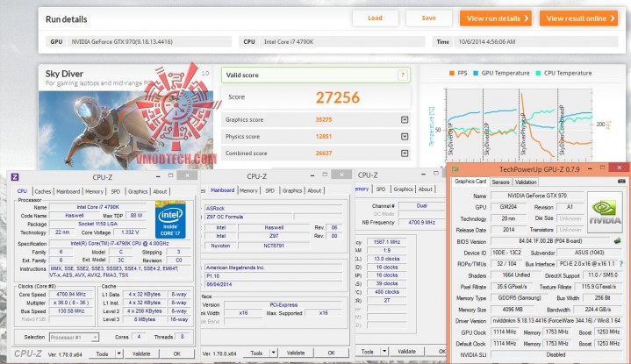Open Graphics tab in first CPU-Z window

pos(138,191)
